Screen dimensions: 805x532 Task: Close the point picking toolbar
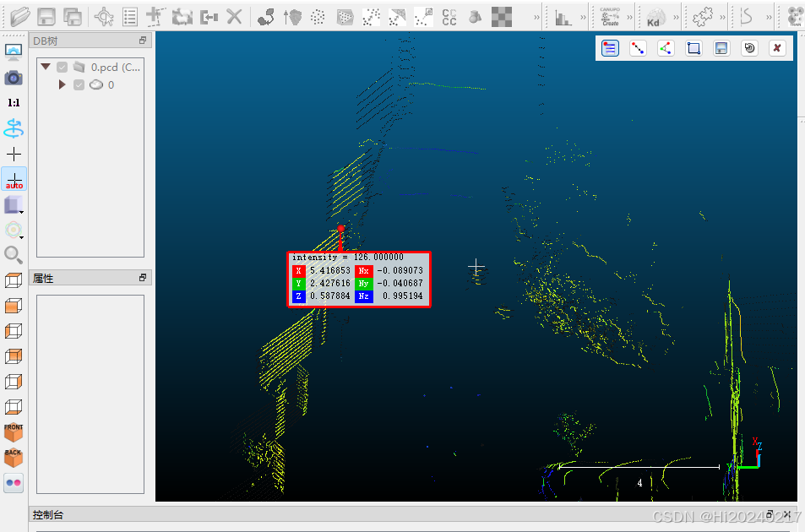[x=777, y=48]
